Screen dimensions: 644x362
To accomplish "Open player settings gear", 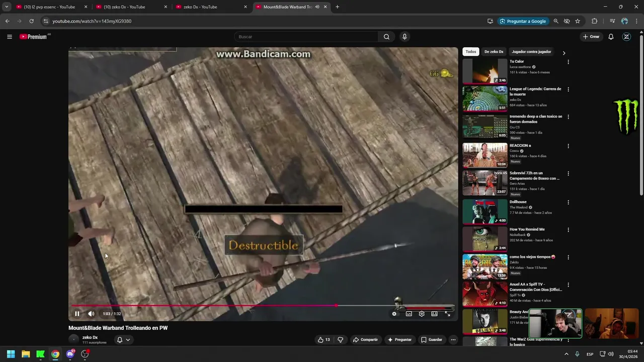I will (422, 314).
